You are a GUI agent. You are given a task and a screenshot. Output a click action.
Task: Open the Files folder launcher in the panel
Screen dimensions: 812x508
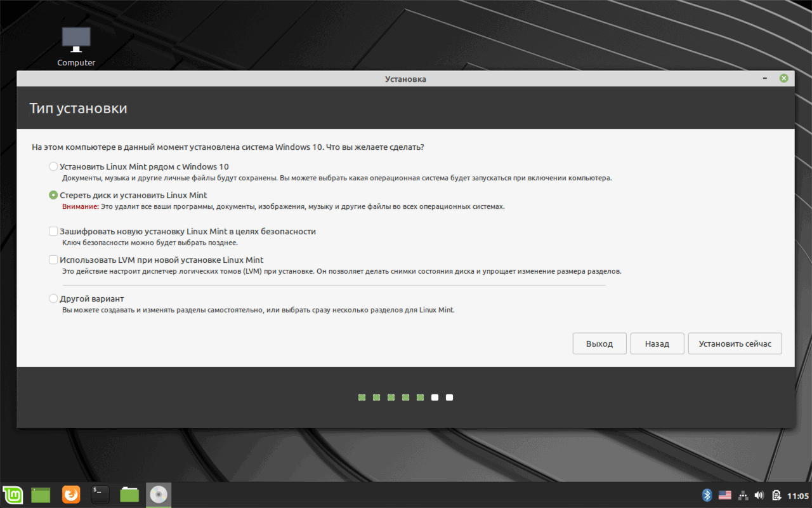[129, 495]
